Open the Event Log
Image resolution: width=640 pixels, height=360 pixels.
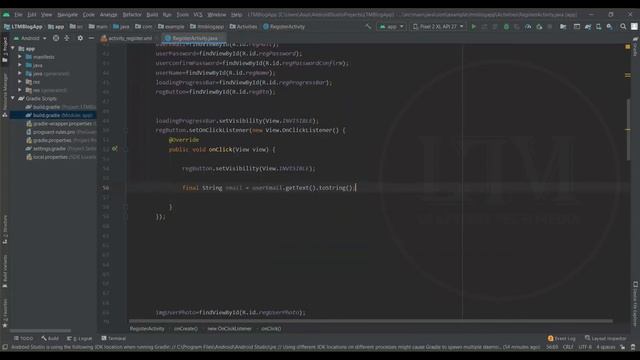pyautogui.click(x=562, y=338)
